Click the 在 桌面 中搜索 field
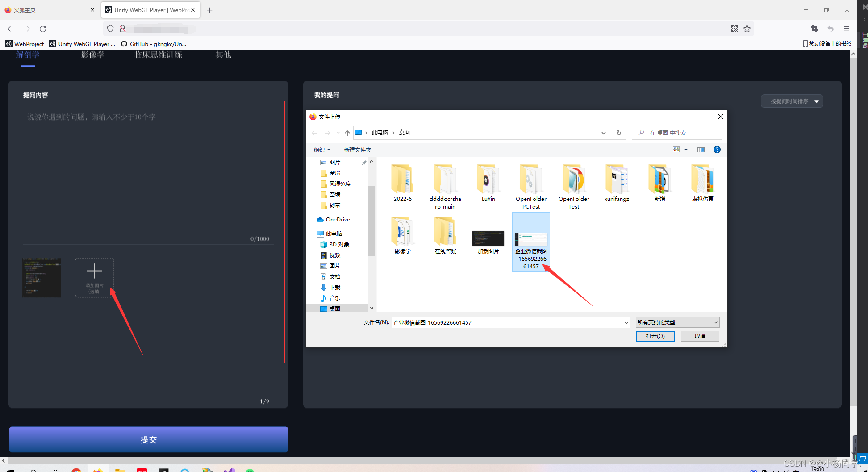Screen dimensions: 868x472 [x=676, y=133]
